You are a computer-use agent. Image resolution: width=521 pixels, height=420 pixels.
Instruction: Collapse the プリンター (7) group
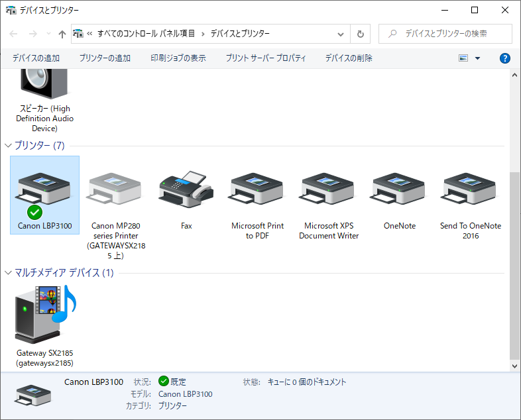pos(9,146)
